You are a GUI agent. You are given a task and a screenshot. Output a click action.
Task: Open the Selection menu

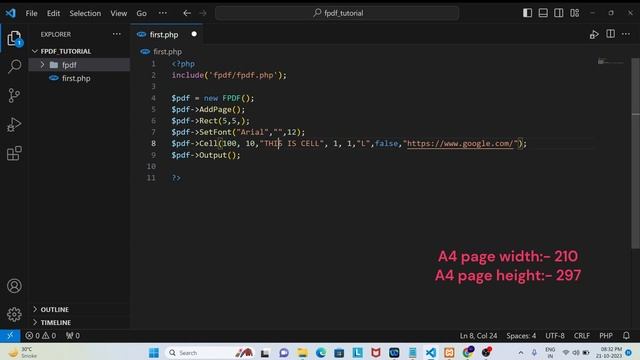(x=85, y=13)
